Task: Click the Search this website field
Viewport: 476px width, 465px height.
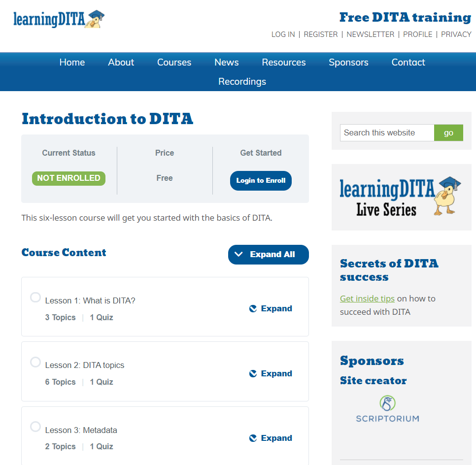Action: coord(387,133)
